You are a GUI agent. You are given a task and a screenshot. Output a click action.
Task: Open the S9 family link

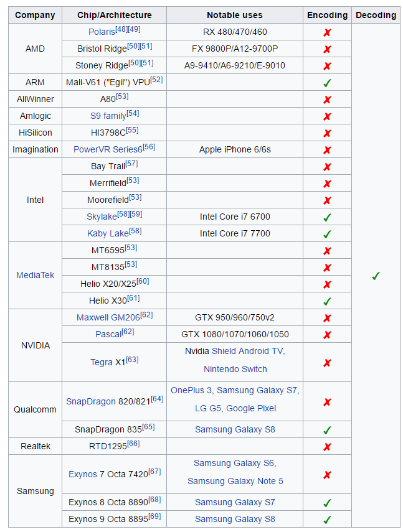[x=108, y=116]
